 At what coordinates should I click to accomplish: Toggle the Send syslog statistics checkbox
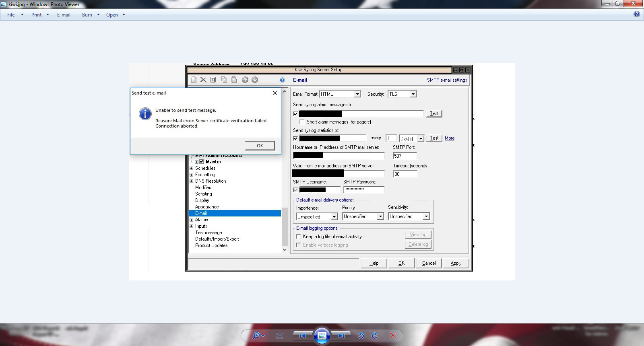(295, 138)
